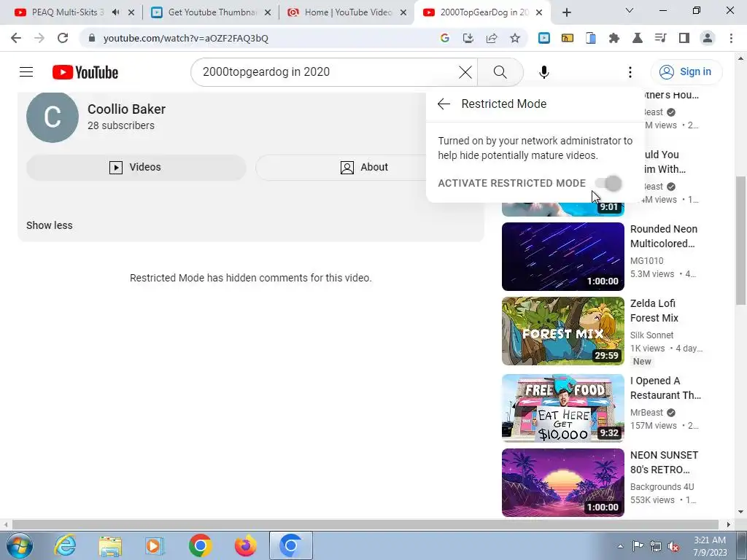Start voice search with microphone icon

[x=543, y=72]
